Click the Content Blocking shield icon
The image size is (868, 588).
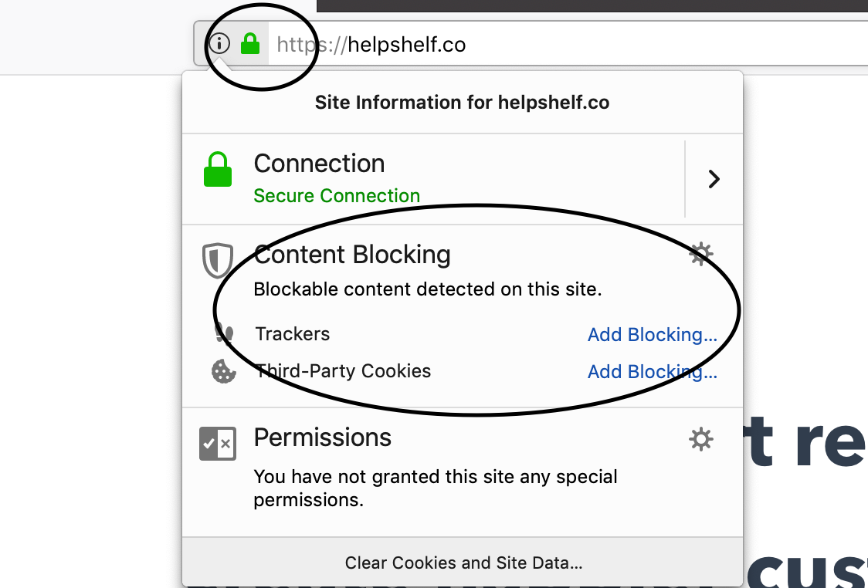218,260
